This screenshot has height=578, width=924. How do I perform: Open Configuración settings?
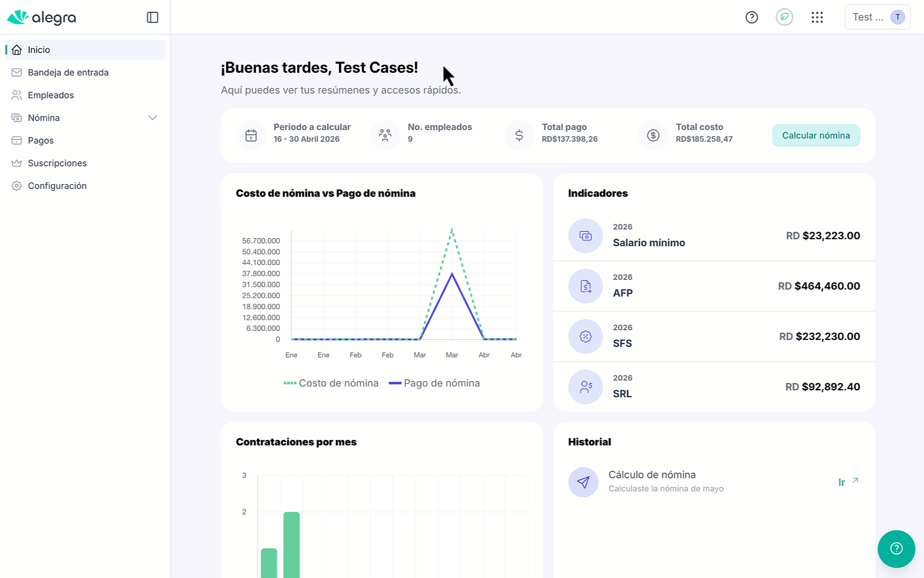tap(85, 186)
